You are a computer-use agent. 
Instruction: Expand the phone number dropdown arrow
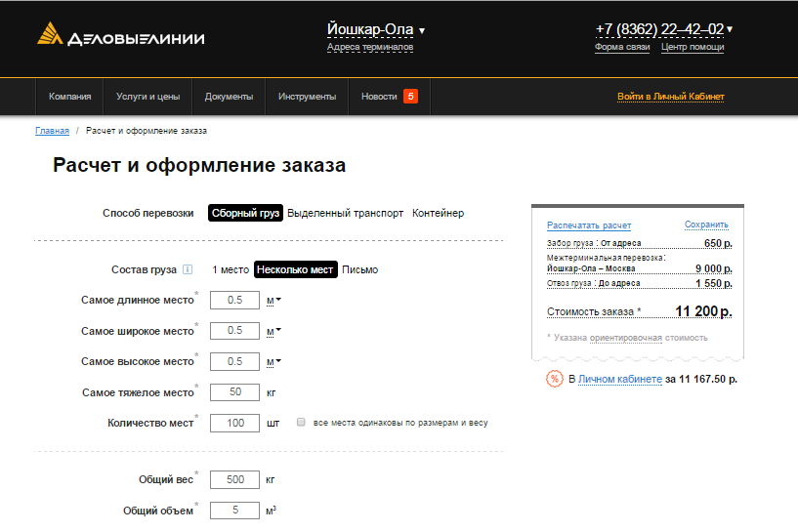click(x=730, y=29)
